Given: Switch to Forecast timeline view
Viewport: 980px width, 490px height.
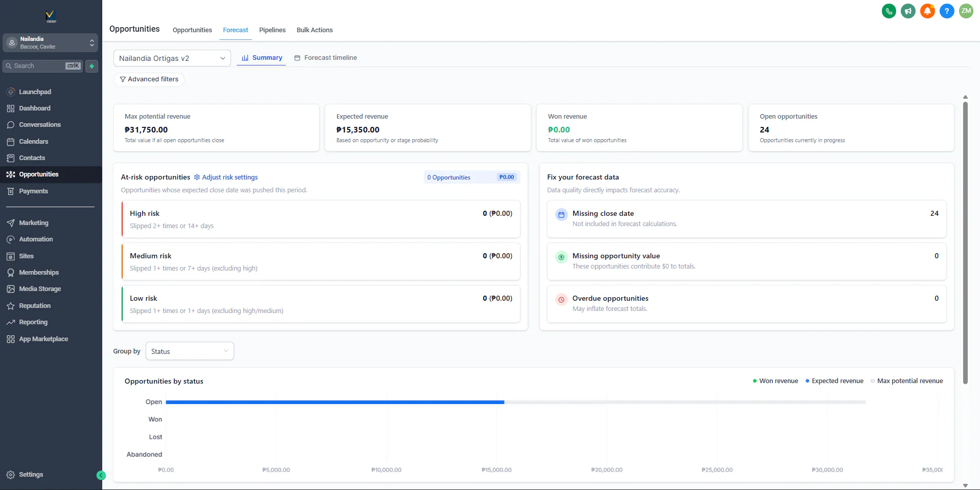Looking at the screenshot, I should [326, 58].
